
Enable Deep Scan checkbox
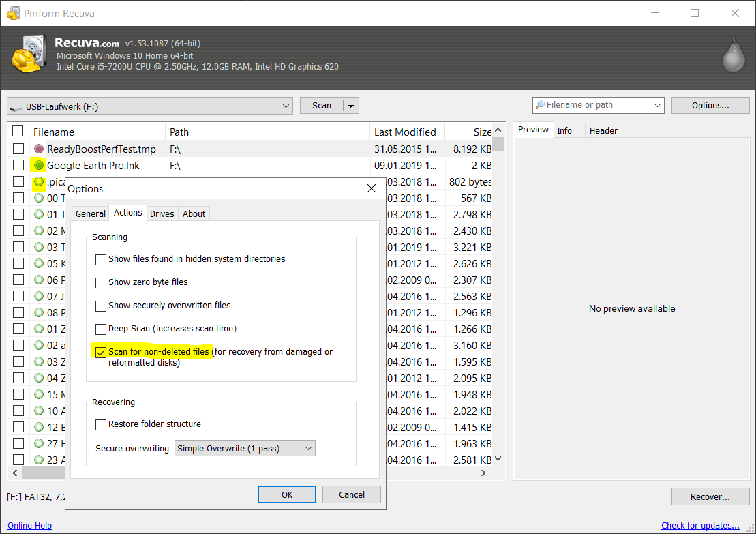tap(101, 329)
